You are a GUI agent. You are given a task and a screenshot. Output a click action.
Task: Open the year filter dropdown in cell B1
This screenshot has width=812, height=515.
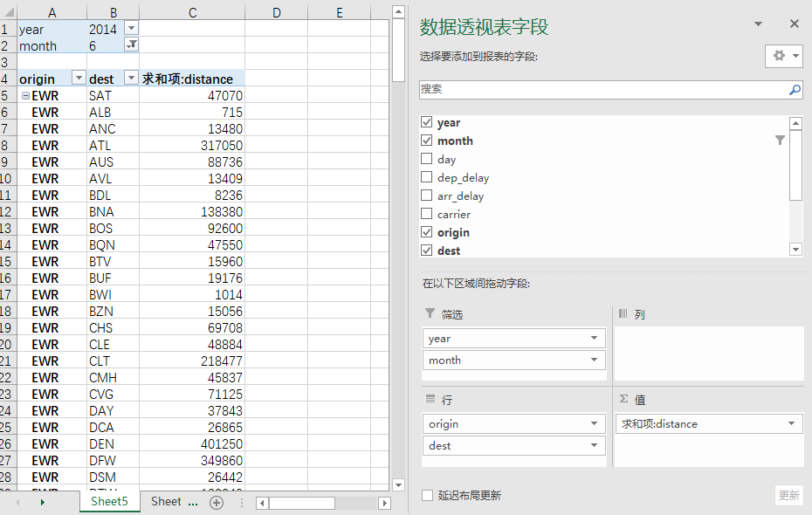point(131,29)
